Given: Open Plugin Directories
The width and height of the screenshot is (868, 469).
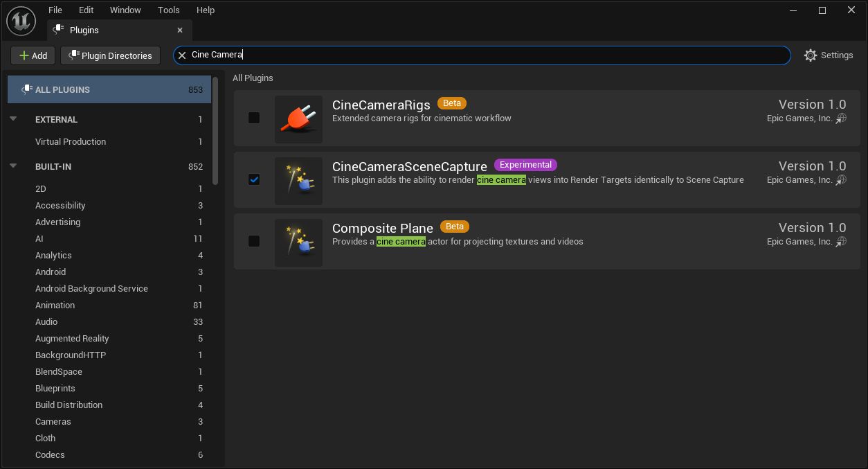Looking at the screenshot, I should (111, 55).
